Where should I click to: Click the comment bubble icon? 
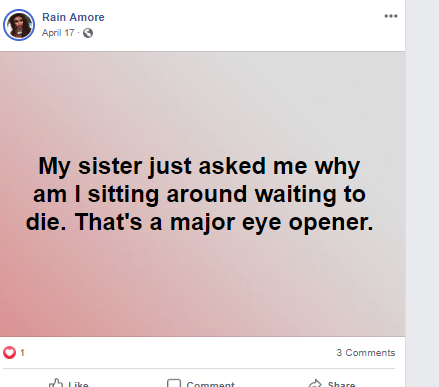coord(174,383)
